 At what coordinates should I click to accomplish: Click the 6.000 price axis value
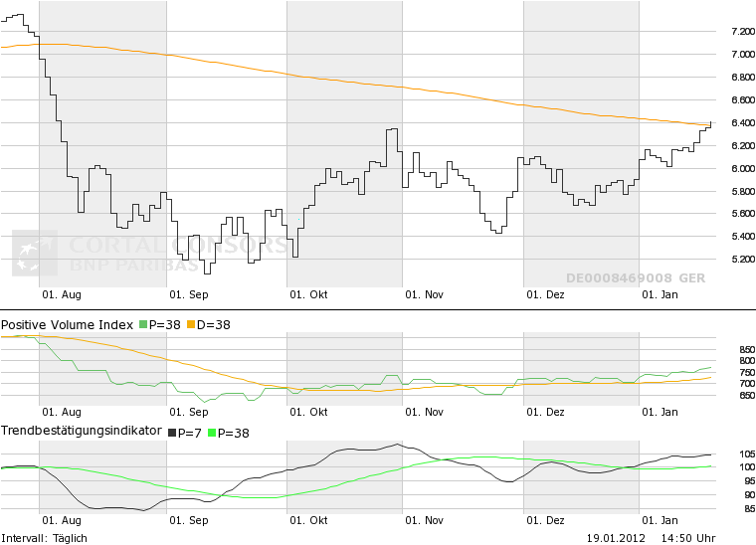(743, 169)
